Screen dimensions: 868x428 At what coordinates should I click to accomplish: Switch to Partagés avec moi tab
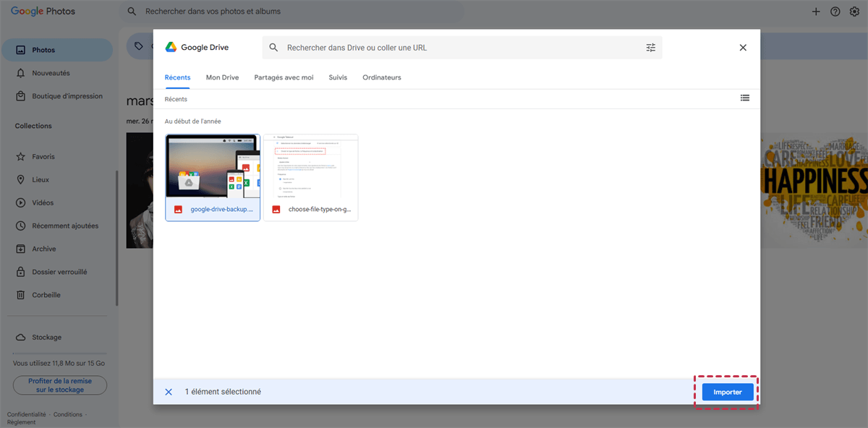pyautogui.click(x=284, y=77)
